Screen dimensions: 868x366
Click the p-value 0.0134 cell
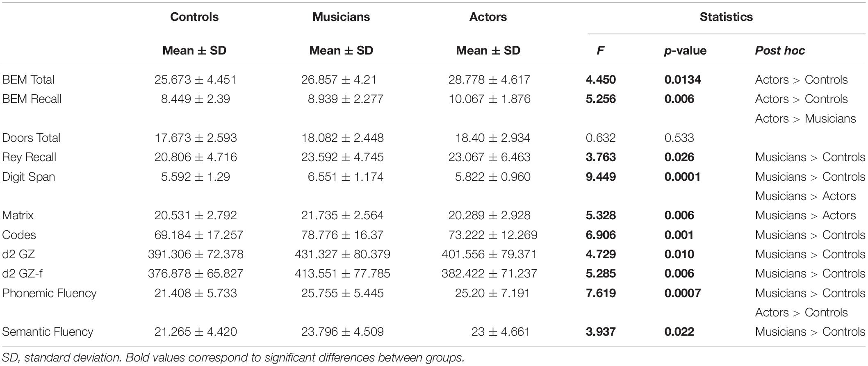click(682, 80)
